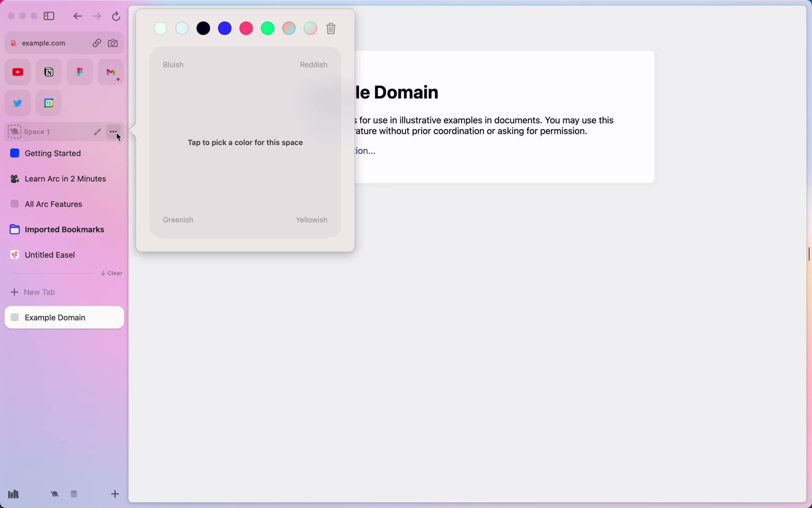Toggle All Arc Features visibility

click(15, 204)
